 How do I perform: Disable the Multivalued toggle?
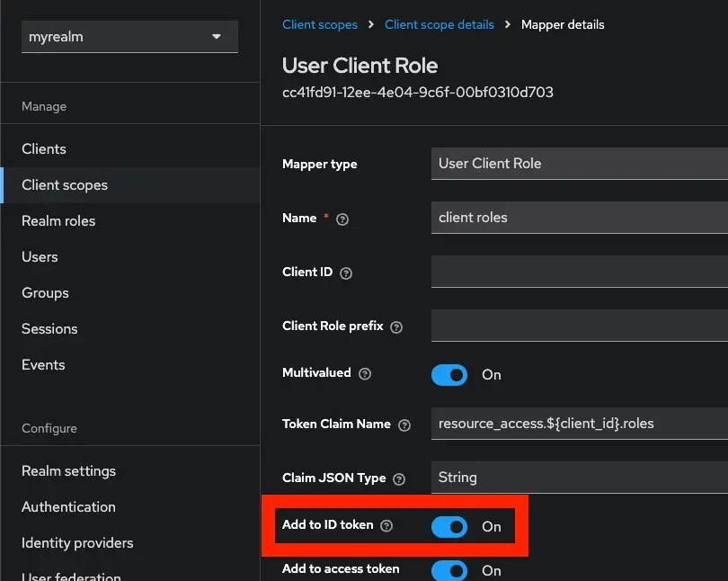click(x=449, y=375)
